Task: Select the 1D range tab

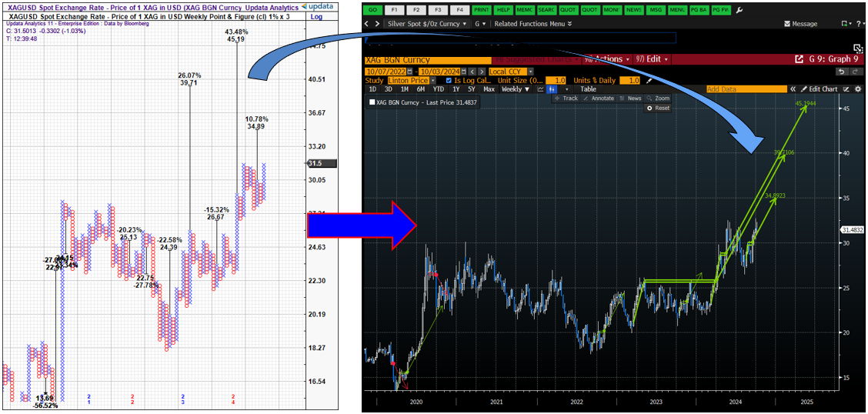Action: click(x=372, y=89)
